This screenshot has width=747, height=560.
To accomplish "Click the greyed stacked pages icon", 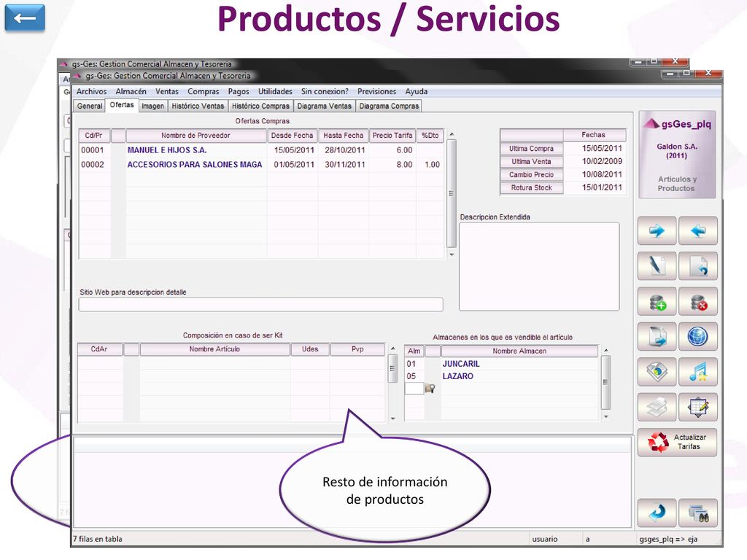I will tap(657, 407).
